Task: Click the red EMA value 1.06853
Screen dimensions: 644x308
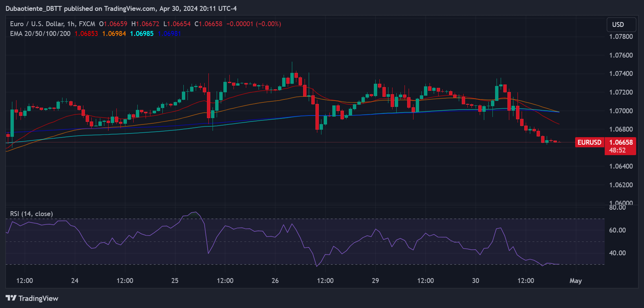Action: click(x=86, y=34)
